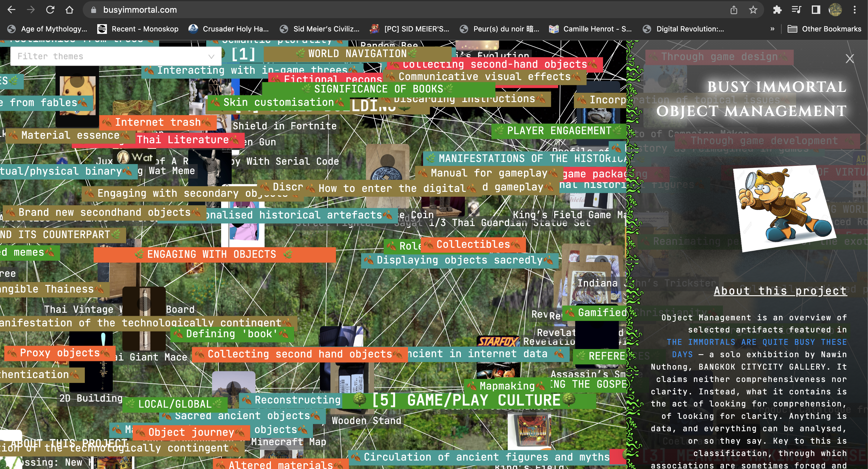This screenshot has width=868, height=469.
Task: Bookmark page with star icon
Action: [x=753, y=10]
